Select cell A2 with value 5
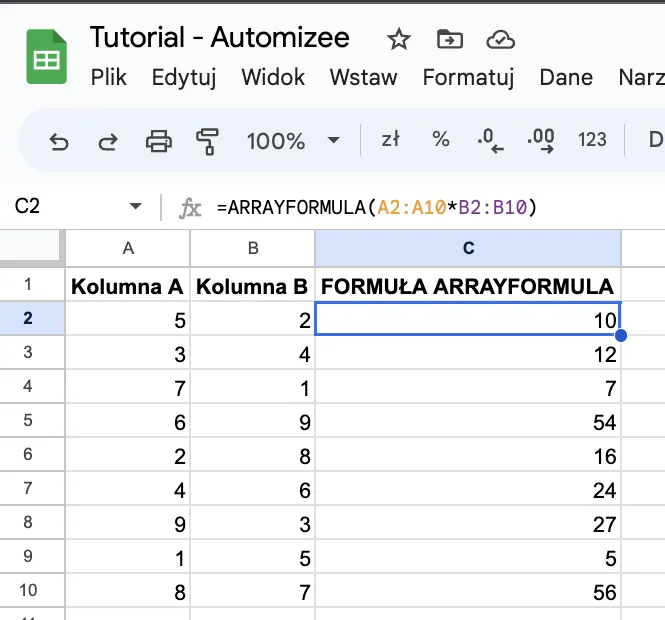Image resolution: width=665 pixels, height=620 pixels. point(128,318)
